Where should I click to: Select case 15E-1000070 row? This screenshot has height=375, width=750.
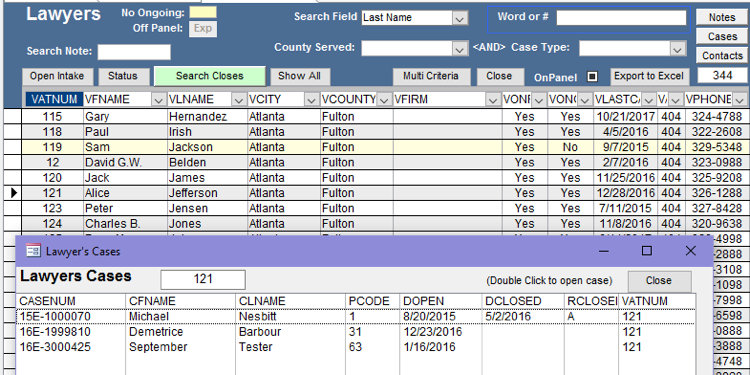click(355, 316)
